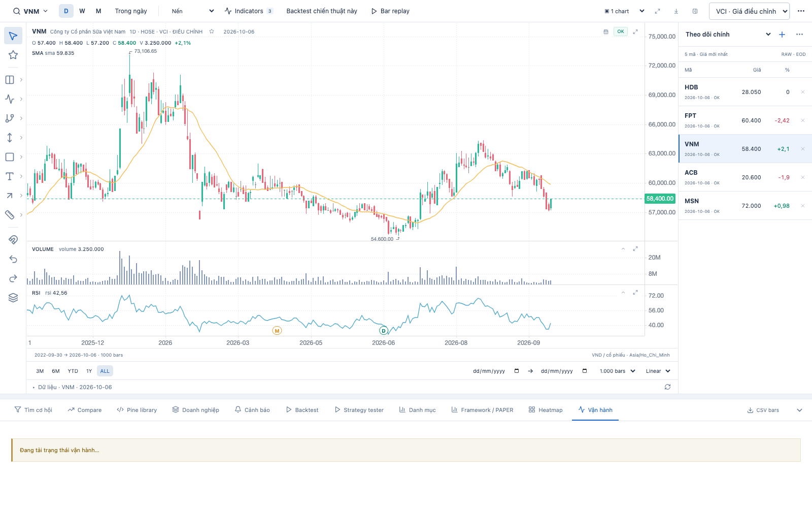
Task: Select the ruler measurement tool
Action: [x=10, y=215]
